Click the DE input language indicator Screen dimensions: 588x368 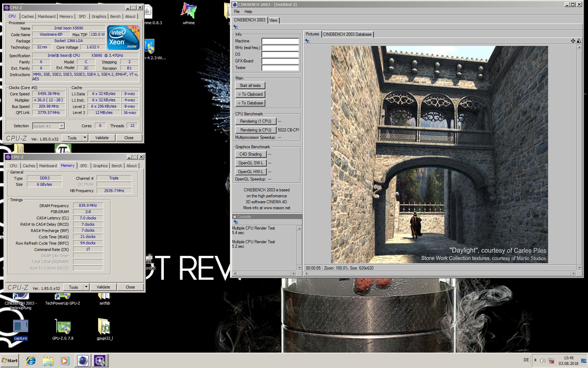click(526, 360)
